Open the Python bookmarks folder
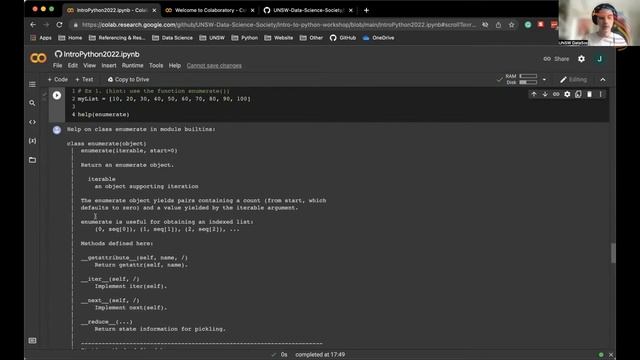Screen dimensions: 640x360 (x=244, y=38)
